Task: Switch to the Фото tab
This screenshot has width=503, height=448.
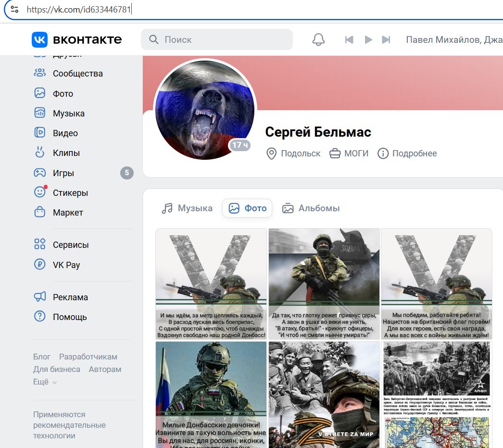Action: click(x=247, y=208)
